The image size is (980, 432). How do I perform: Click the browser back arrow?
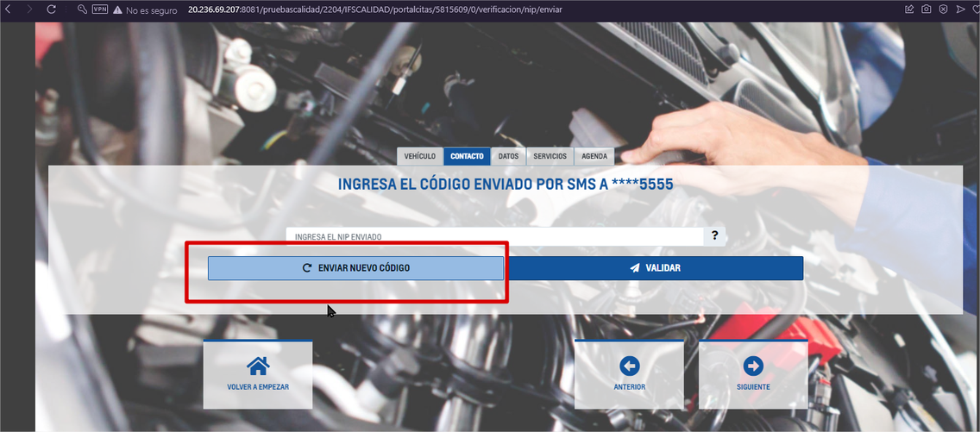tap(9, 9)
